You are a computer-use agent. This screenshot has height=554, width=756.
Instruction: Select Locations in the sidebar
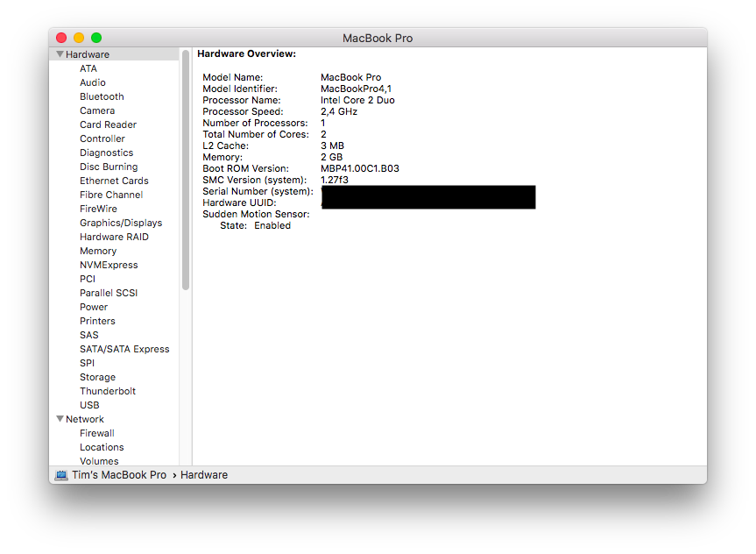[x=102, y=447]
